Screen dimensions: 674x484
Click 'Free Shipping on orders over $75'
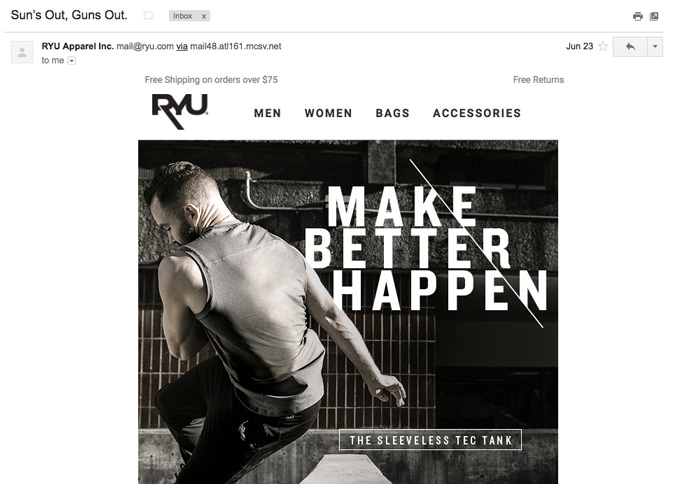pos(211,80)
